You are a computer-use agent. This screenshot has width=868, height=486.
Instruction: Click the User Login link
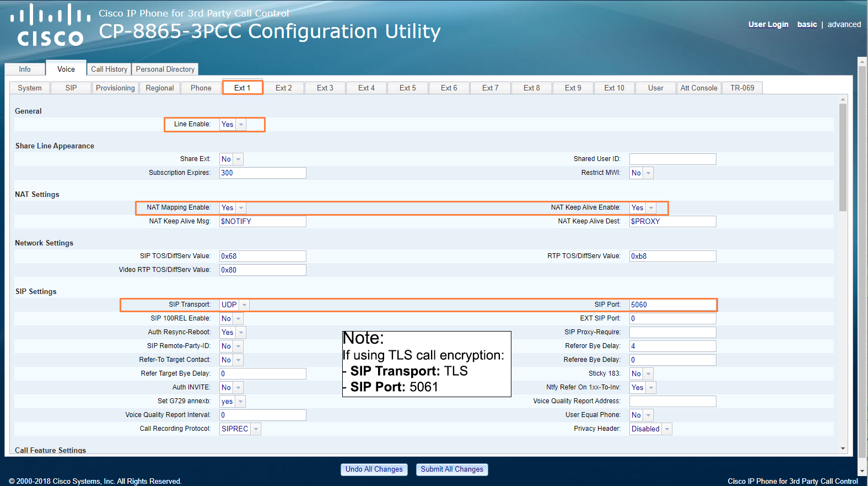point(768,24)
